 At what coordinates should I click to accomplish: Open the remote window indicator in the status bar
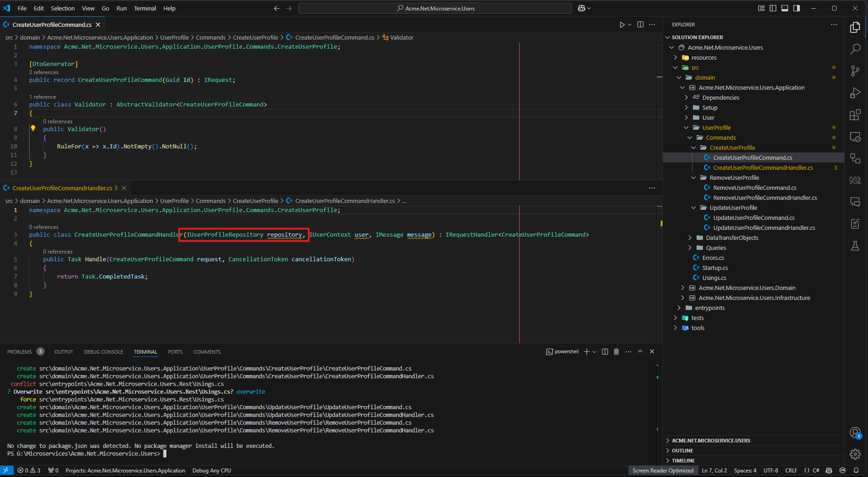(6, 471)
